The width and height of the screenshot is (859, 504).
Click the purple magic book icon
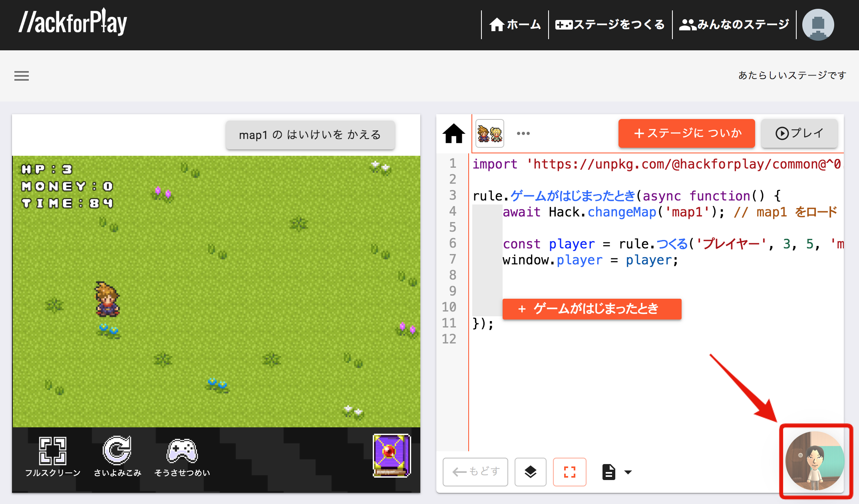391,456
